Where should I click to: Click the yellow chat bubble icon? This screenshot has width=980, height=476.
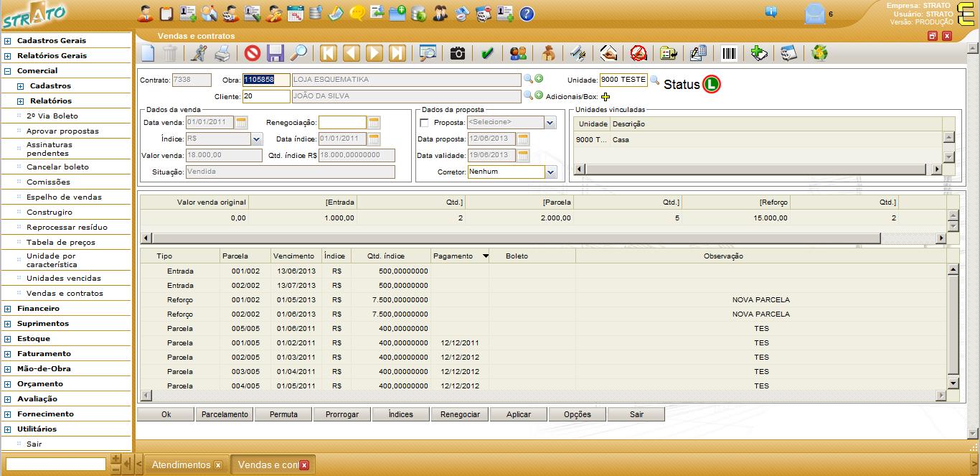tap(357, 13)
